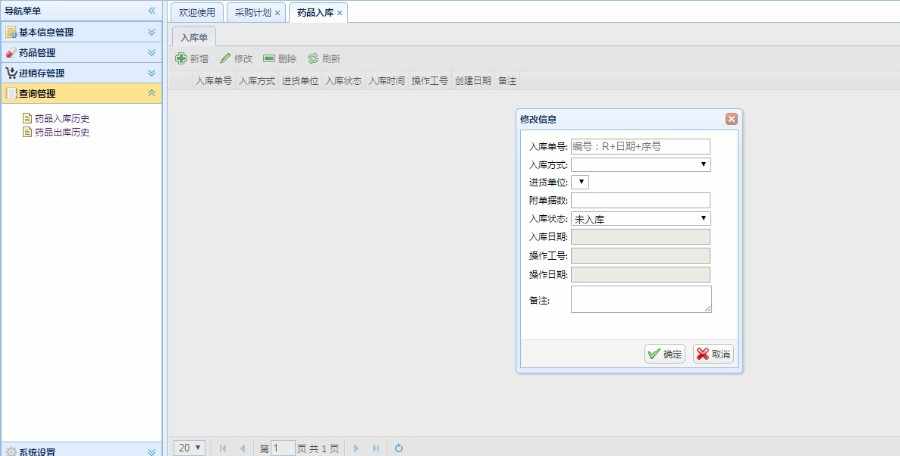Close the 修改信息 dialog
The height and width of the screenshot is (456, 900).
click(731, 119)
